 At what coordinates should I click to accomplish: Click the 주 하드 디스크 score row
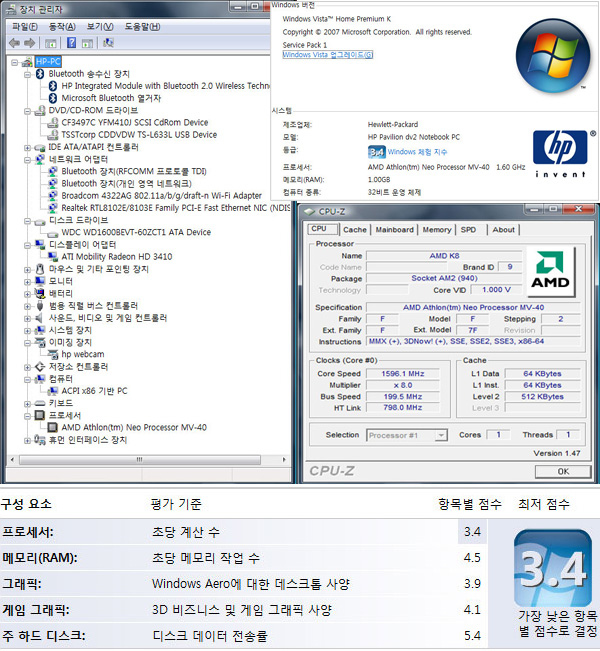244,636
